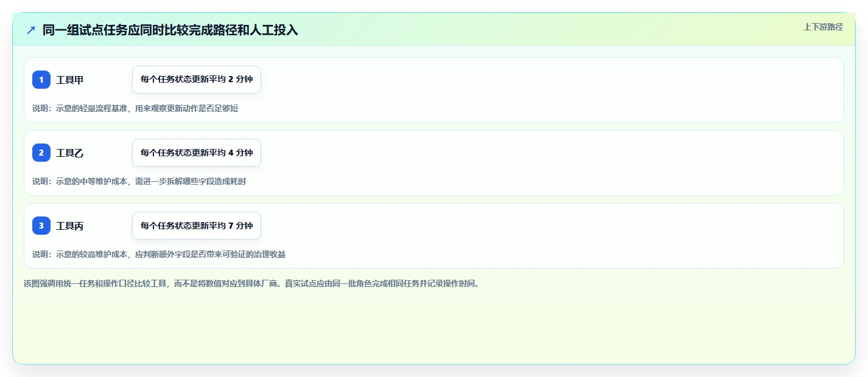Click the number 3 badge for 工具丙
This screenshot has height=377, width=868.
41,226
